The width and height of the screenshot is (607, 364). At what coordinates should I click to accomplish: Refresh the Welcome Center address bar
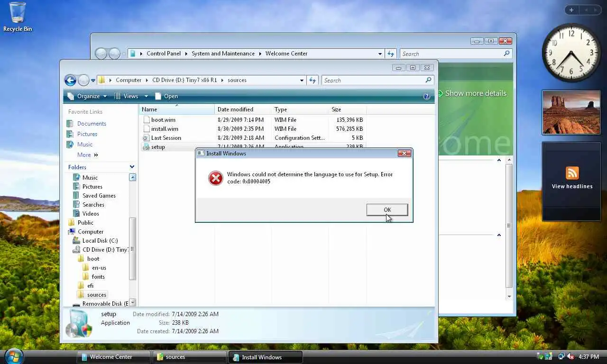click(x=390, y=54)
